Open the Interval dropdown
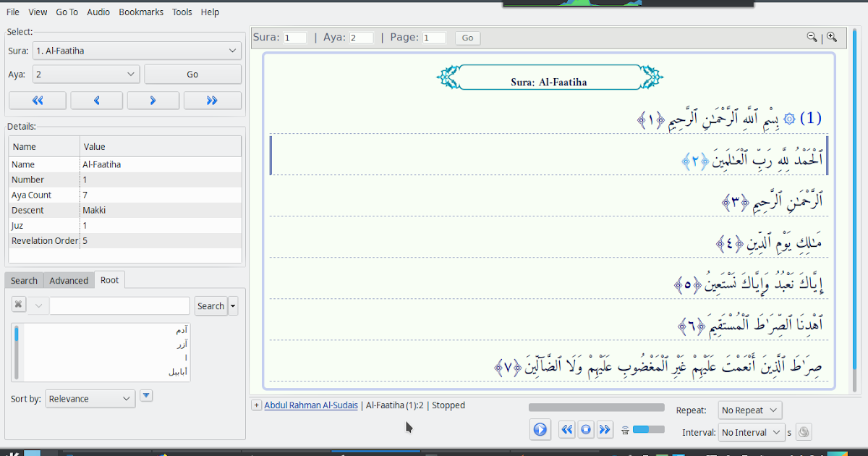Image resolution: width=868 pixels, height=456 pixels. 752,432
